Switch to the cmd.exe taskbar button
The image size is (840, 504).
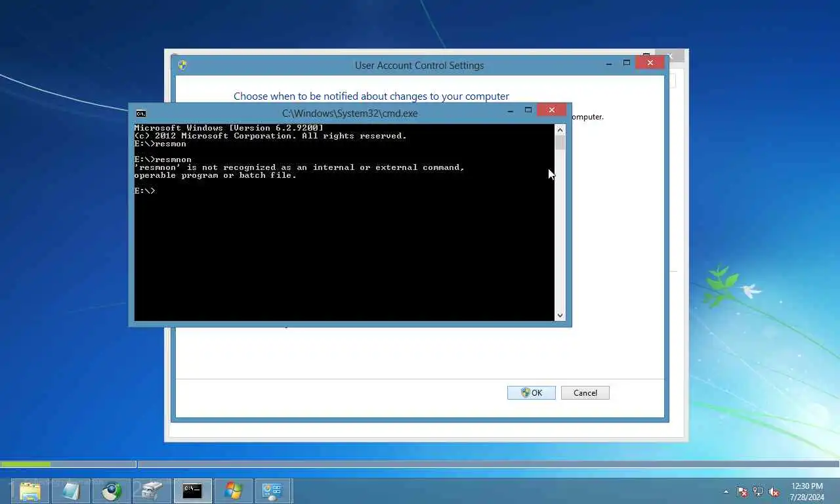tap(192, 490)
